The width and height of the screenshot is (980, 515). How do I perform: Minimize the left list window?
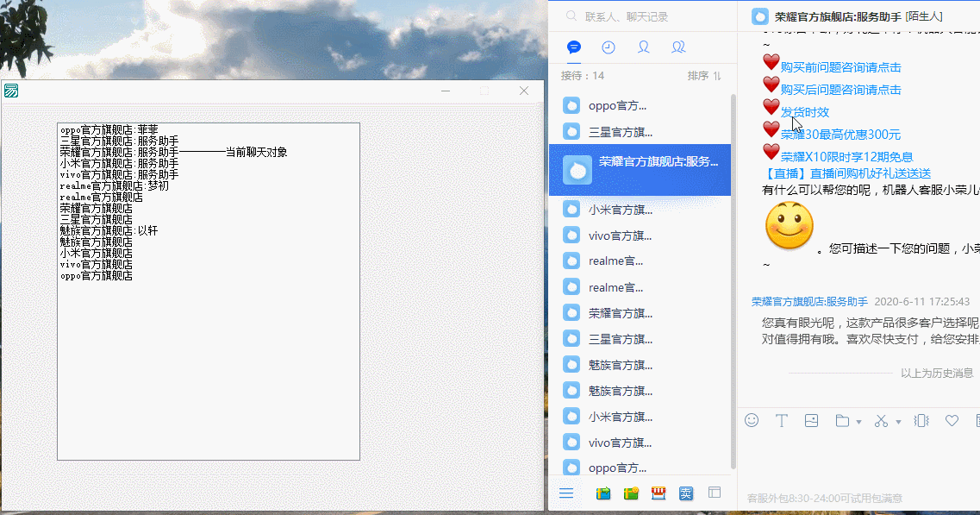[446, 91]
